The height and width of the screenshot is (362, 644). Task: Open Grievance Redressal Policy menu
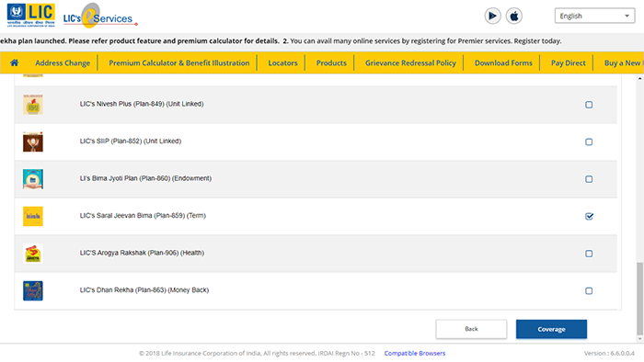410,62
